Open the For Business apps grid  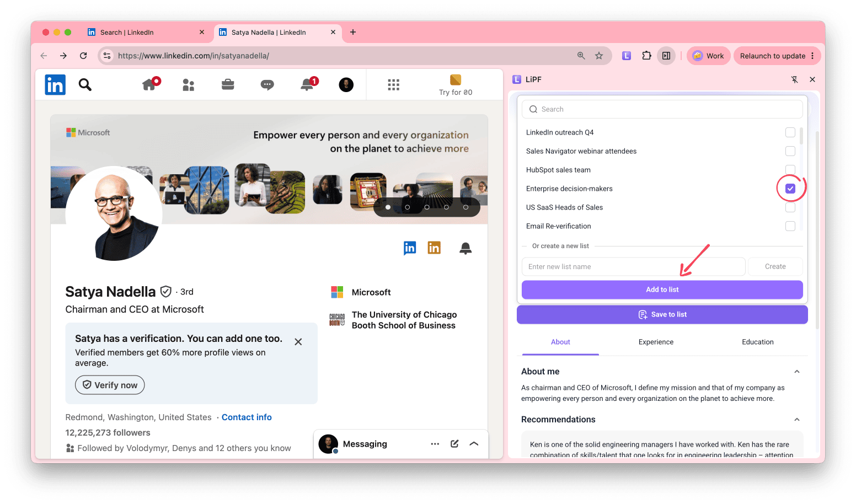393,84
